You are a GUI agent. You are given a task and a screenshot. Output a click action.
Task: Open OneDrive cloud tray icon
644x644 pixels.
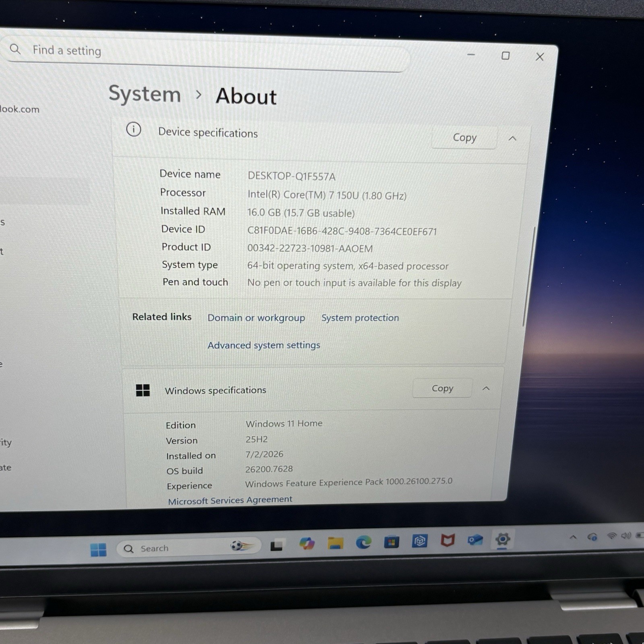(592, 537)
